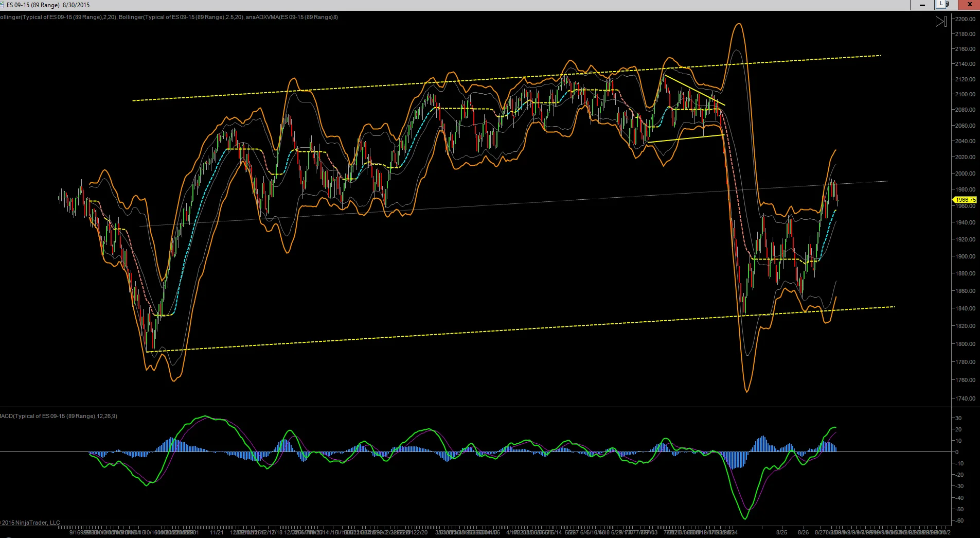Click the anaADXVMA indicator label
Image resolution: width=980 pixels, height=538 pixels.
292,17
